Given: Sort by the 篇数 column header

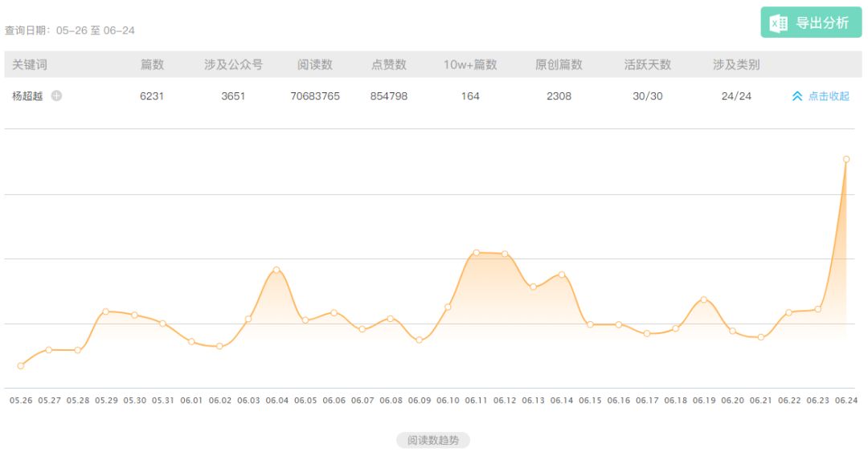Looking at the screenshot, I should [x=152, y=64].
